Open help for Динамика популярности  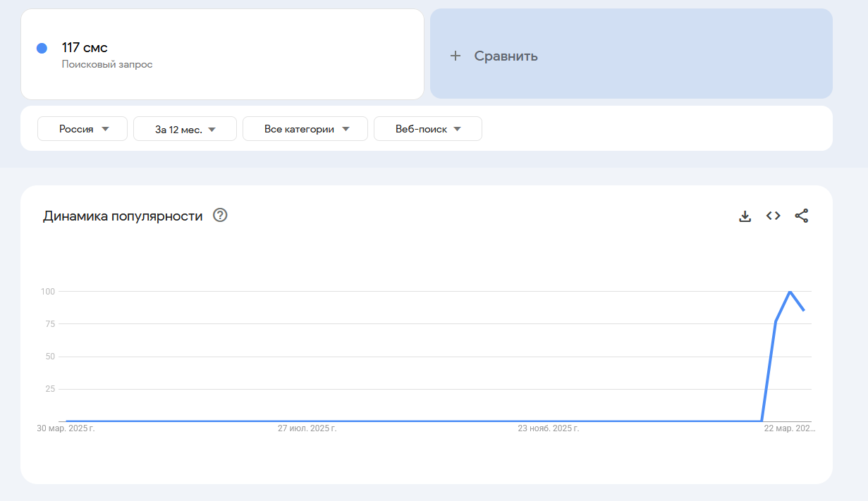click(220, 216)
